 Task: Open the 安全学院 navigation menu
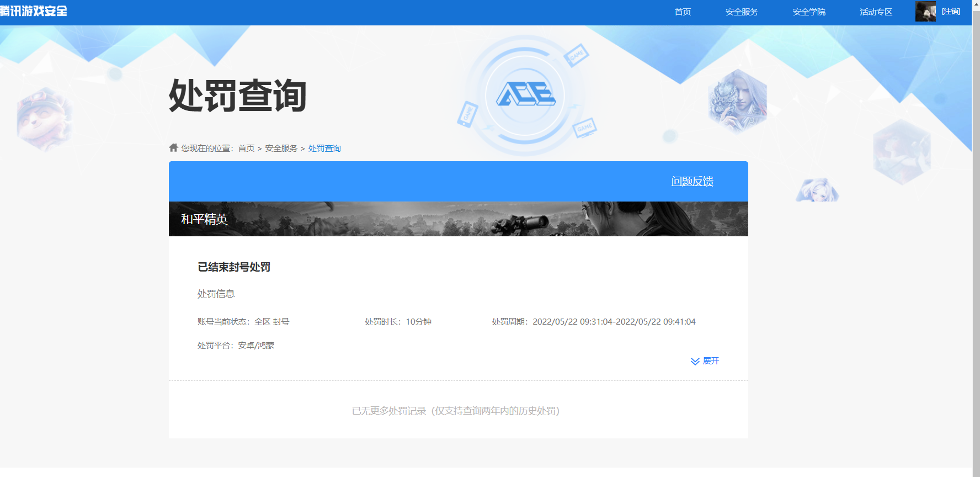(x=809, y=12)
